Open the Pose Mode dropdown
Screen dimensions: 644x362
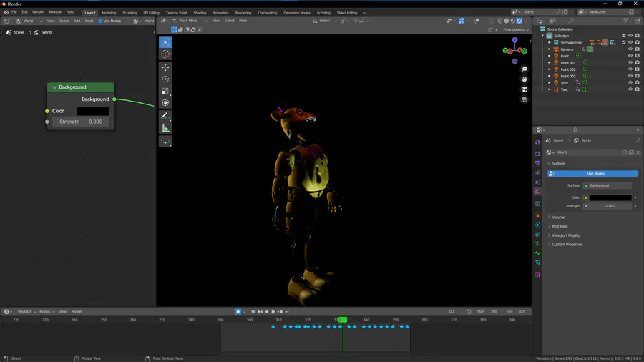[x=190, y=21]
